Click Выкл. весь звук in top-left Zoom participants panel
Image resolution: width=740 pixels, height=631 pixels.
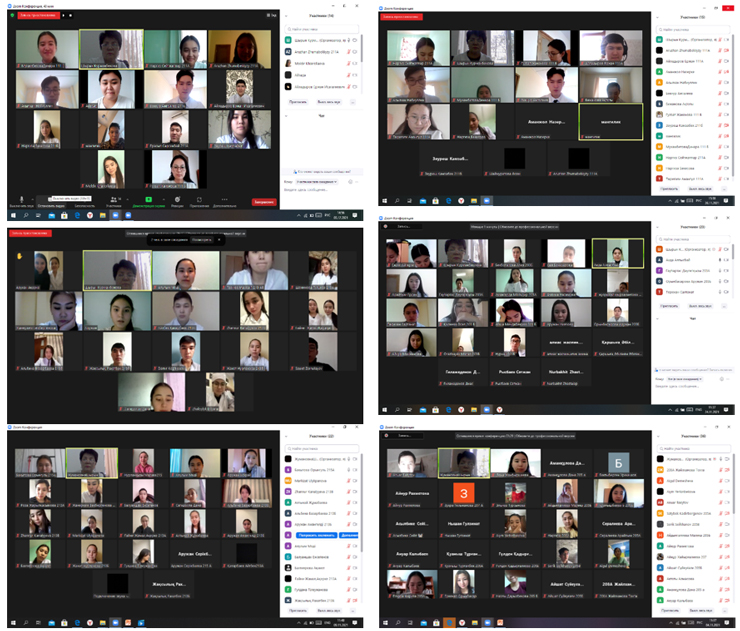(x=329, y=101)
